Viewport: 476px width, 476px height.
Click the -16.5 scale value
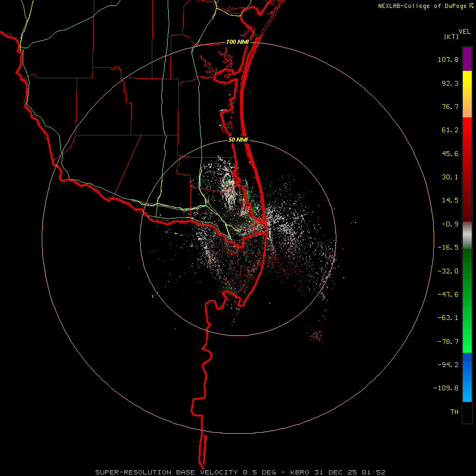pyautogui.click(x=448, y=248)
